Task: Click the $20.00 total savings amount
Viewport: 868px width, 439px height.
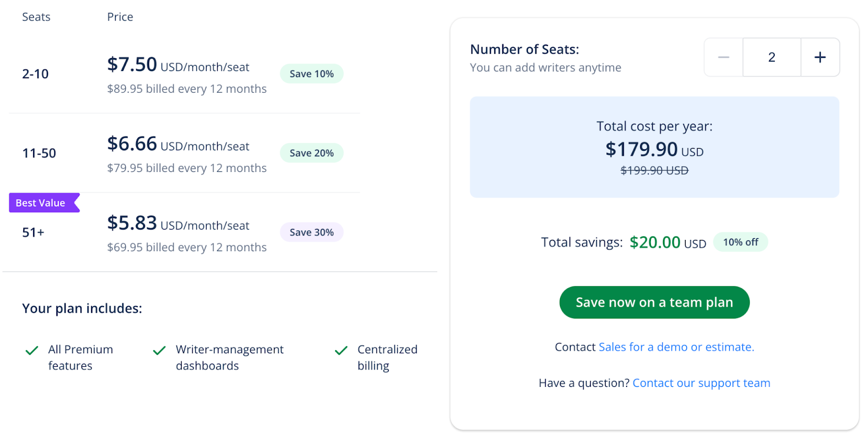Action: [655, 242]
